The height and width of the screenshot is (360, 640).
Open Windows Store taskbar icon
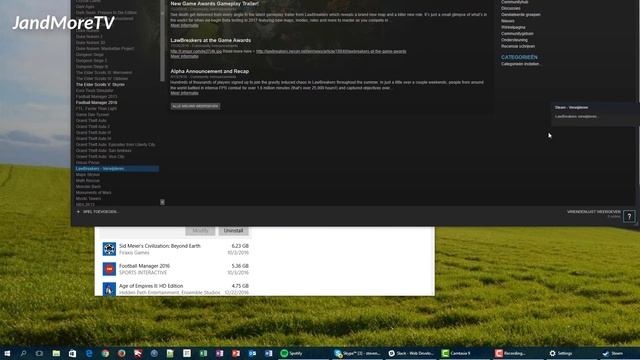[72, 353]
